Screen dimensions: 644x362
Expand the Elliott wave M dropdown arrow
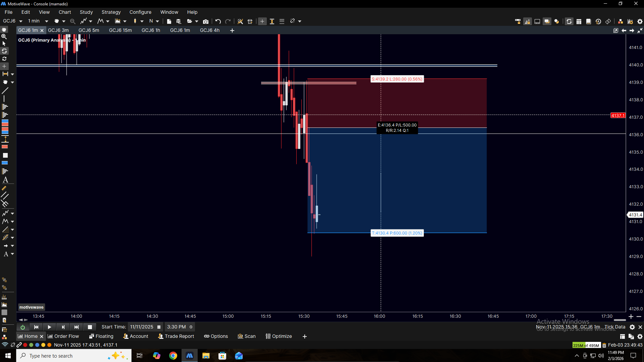[108, 21]
